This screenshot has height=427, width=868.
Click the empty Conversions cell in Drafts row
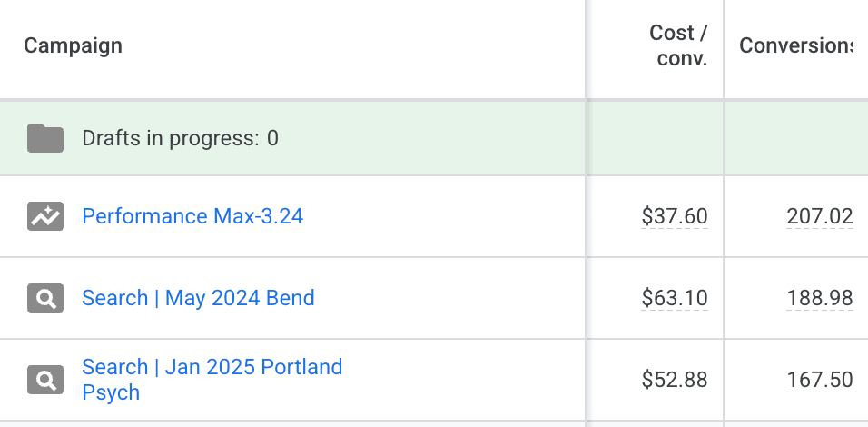(795, 138)
